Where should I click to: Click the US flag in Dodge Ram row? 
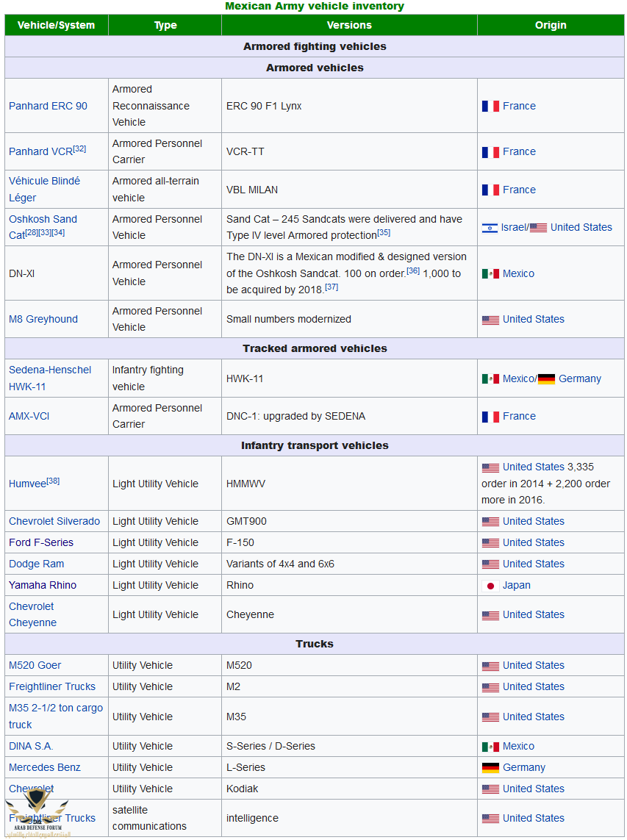tap(490, 564)
